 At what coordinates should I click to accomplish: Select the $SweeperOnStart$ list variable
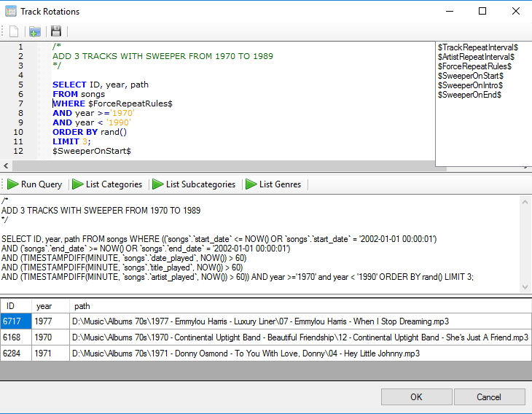[471, 76]
